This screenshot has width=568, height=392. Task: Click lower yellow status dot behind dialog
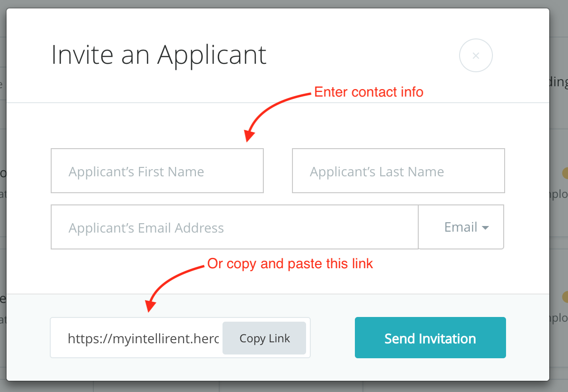point(565,297)
